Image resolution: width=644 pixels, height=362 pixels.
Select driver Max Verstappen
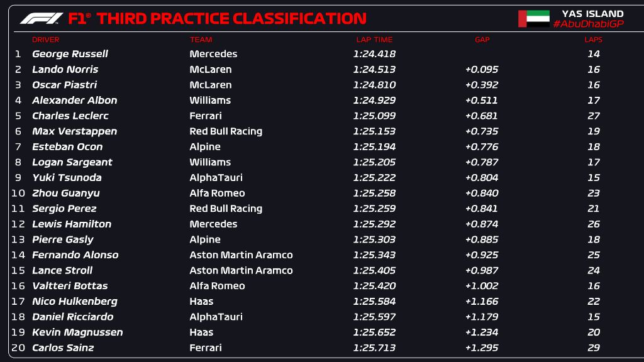[74, 131]
